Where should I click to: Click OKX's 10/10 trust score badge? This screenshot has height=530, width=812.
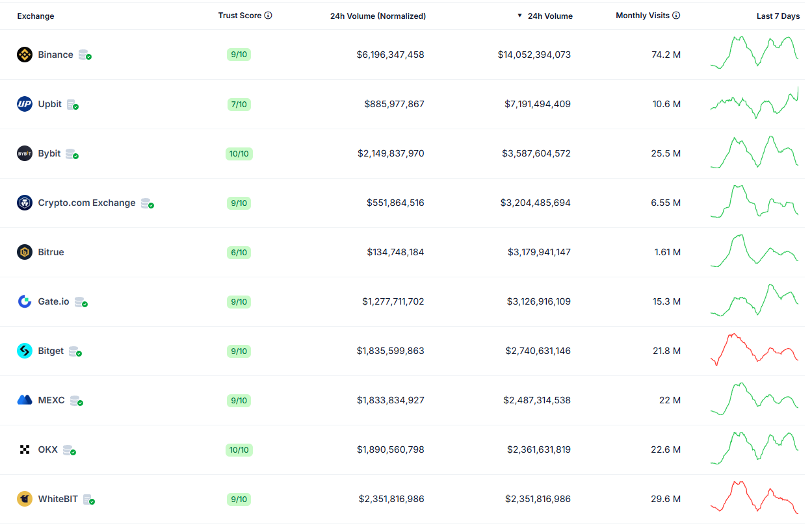pos(239,449)
